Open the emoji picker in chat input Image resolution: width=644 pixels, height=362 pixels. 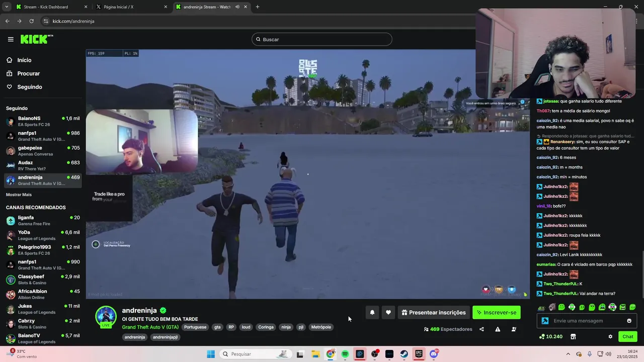(x=629, y=321)
